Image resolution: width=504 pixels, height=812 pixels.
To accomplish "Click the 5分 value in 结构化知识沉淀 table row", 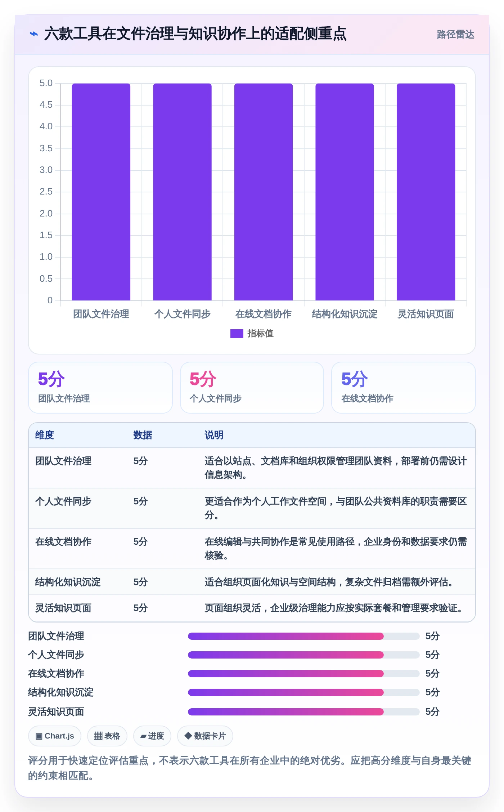I will pos(141,582).
